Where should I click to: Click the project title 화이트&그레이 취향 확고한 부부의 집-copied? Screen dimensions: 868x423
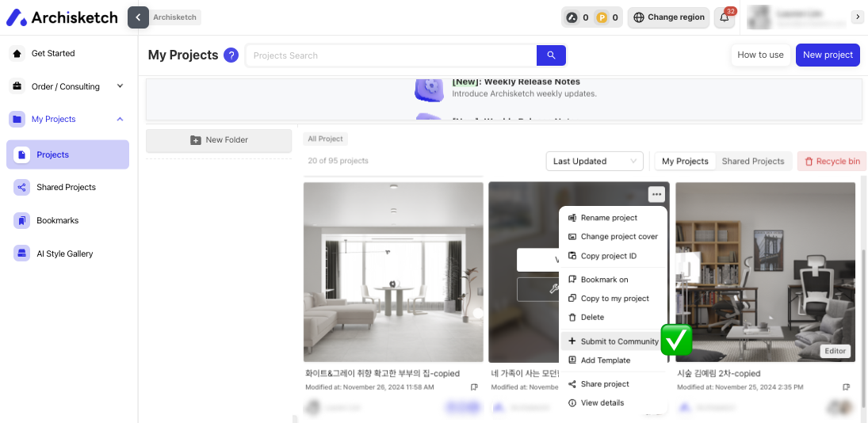pos(383,373)
